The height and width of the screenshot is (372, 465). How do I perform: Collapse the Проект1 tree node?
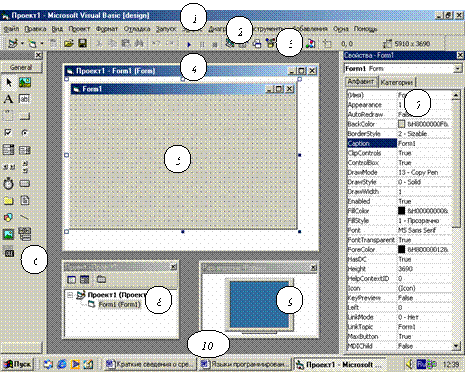pyautogui.click(x=70, y=295)
